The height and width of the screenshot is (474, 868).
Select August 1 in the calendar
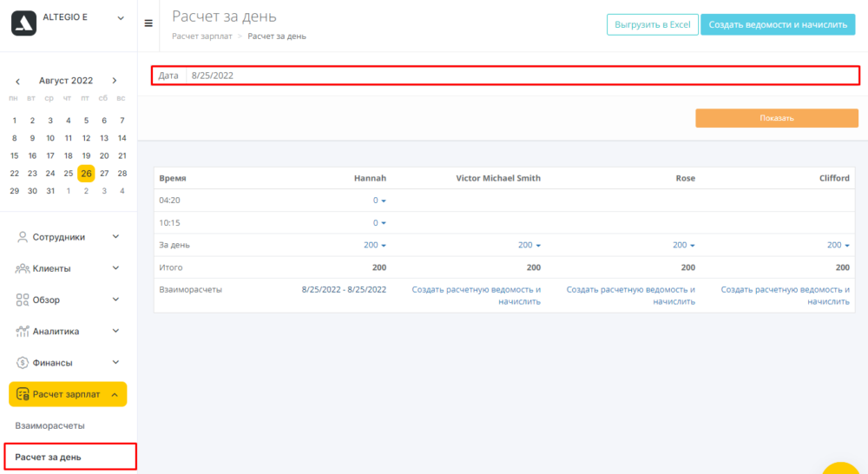coord(15,120)
